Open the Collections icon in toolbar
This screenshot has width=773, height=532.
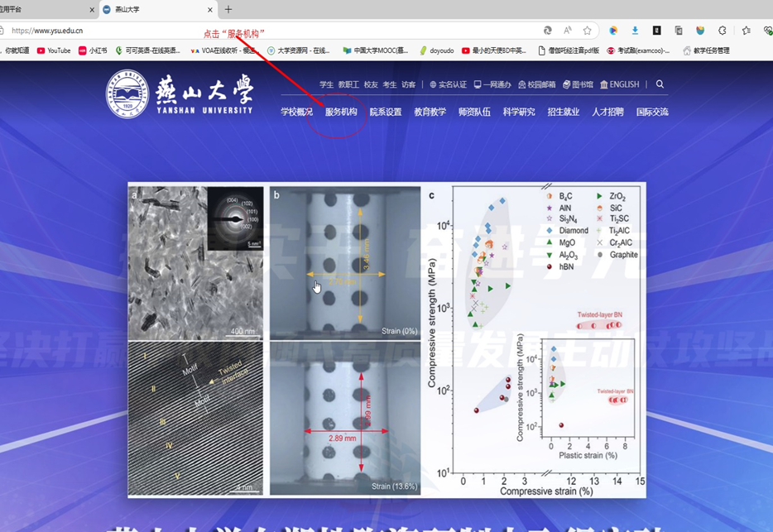pyautogui.click(x=679, y=31)
